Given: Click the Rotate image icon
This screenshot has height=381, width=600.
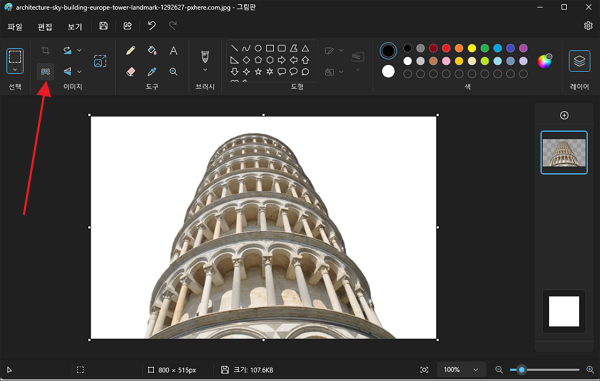Looking at the screenshot, I should [x=67, y=50].
